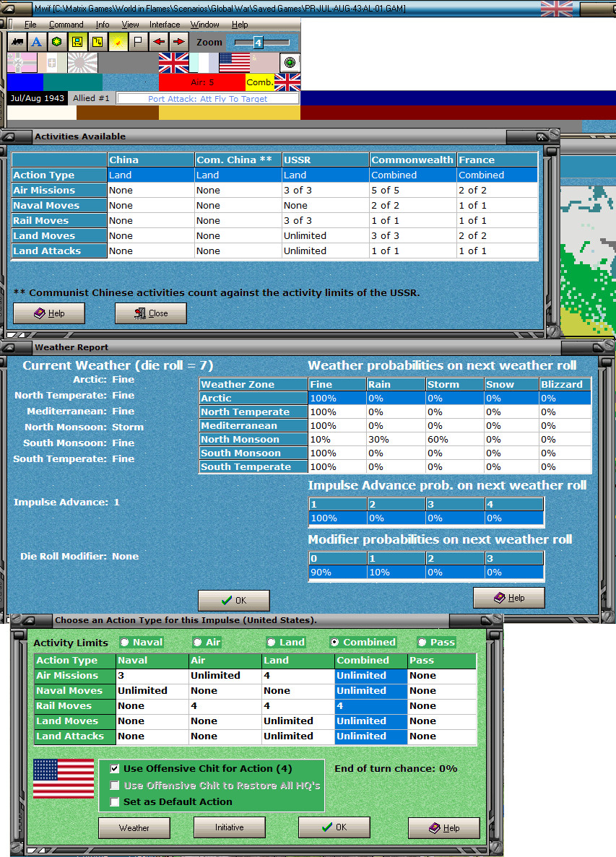The width and height of the screenshot is (616, 857).
Task: Click the Union Jack next to Comb.
Action: pyautogui.click(x=287, y=82)
